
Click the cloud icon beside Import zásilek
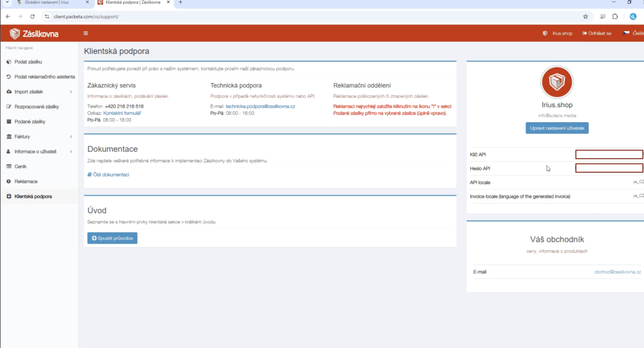point(9,92)
